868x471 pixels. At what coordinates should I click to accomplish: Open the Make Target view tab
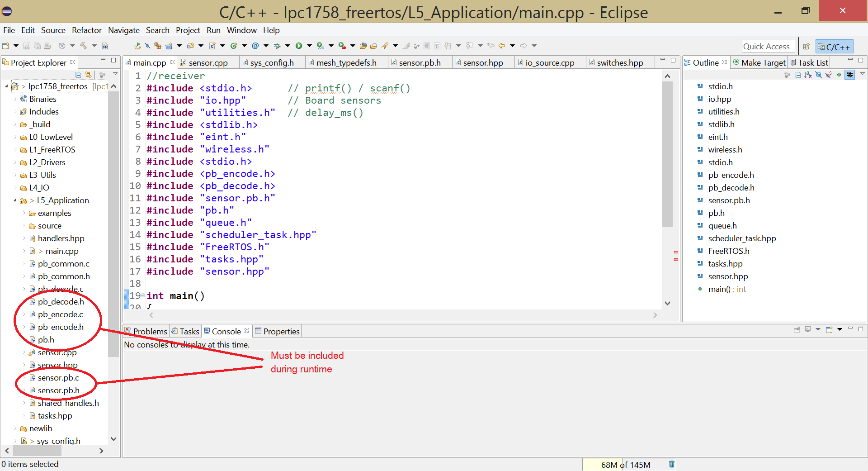pyautogui.click(x=759, y=62)
